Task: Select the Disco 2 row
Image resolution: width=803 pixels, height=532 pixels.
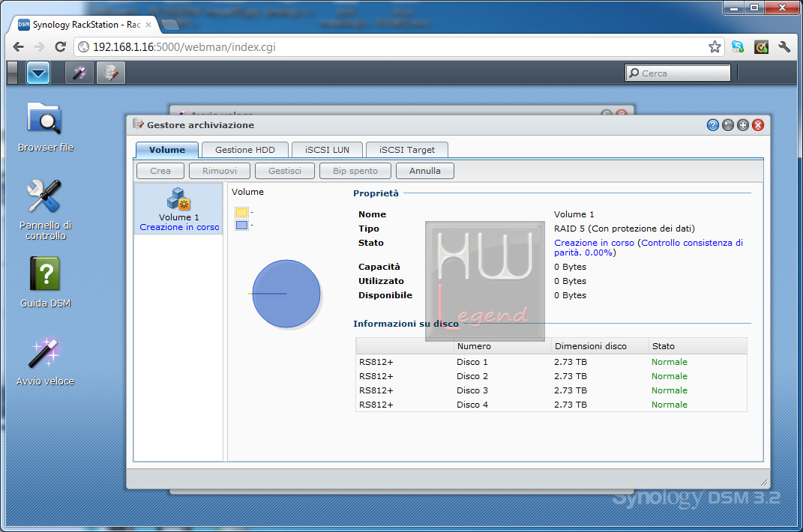Action: click(551, 376)
